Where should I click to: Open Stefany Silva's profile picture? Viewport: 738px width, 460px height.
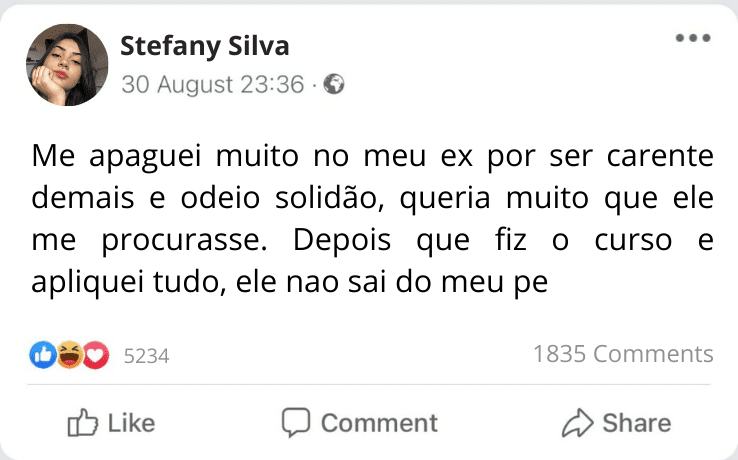(x=67, y=65)
